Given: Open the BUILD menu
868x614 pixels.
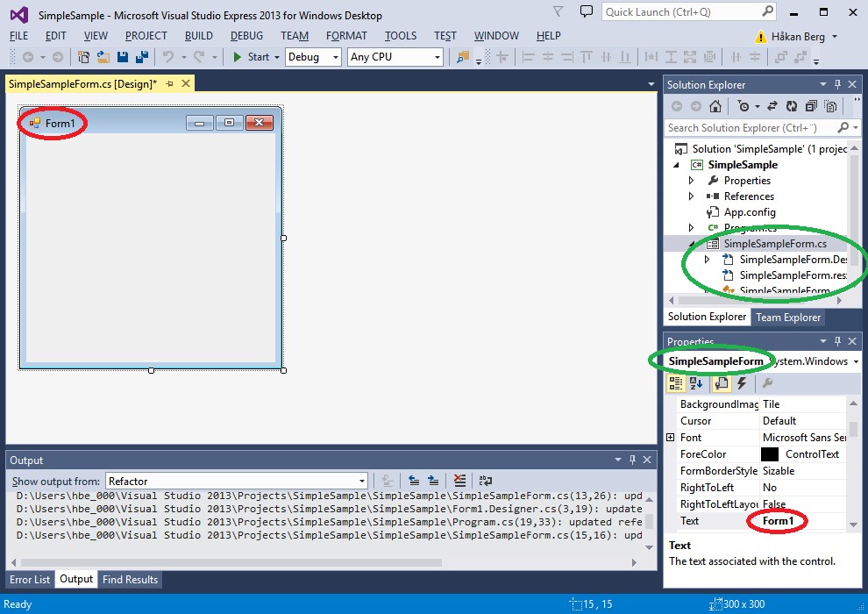Looking at the screenshot, I should [199, 36].
